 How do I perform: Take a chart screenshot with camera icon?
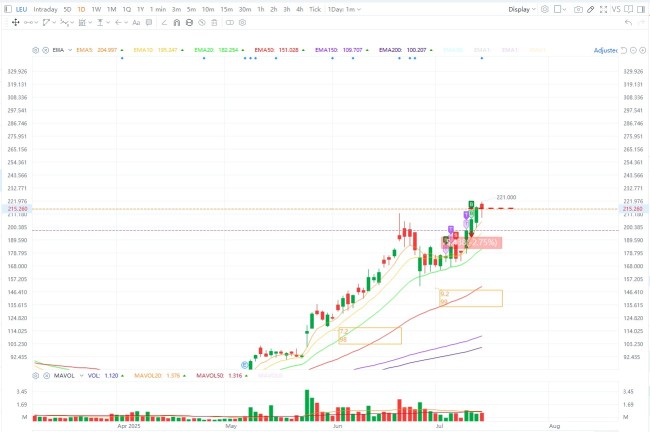[x=578, y=9]
